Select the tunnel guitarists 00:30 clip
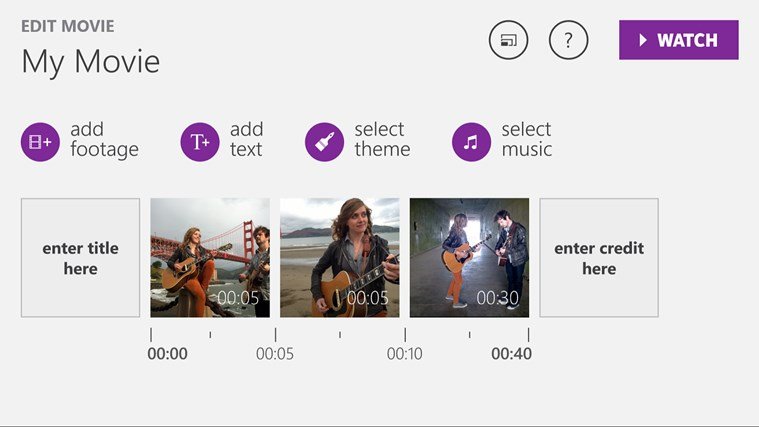This screenshot has height=427, width=759. [x=469, y=258]
